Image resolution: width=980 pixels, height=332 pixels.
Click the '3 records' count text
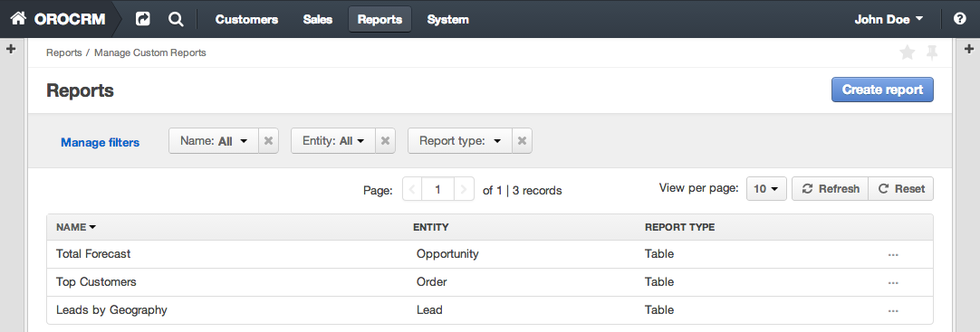click(x=537, y=190)
